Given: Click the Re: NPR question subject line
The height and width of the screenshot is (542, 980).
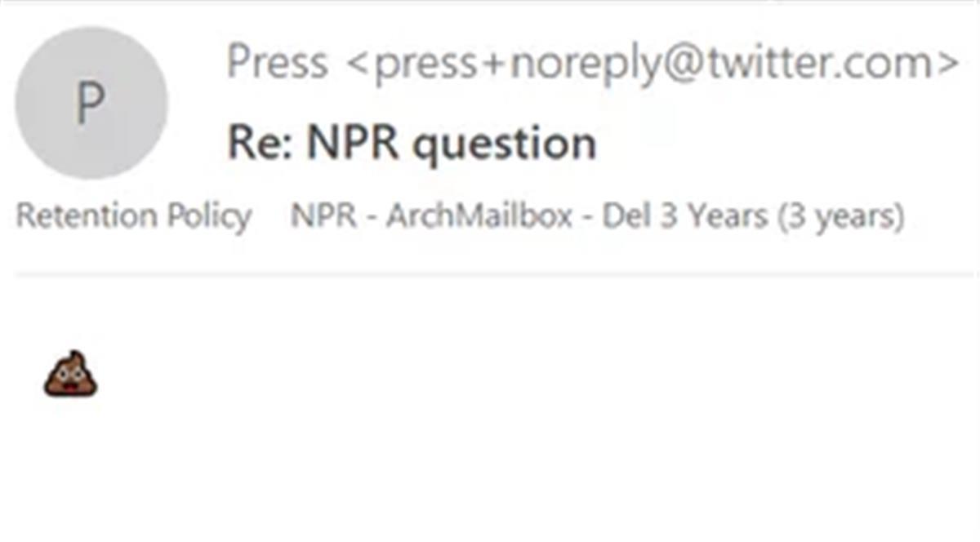Looking at the screenshot, I should [412, 144].
